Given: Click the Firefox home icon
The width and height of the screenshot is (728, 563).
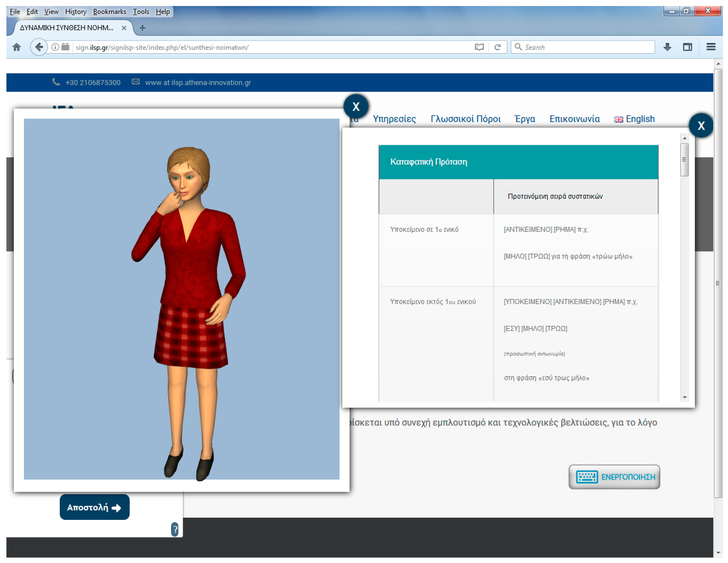Looking at the screenshot, I should [17, 47].
